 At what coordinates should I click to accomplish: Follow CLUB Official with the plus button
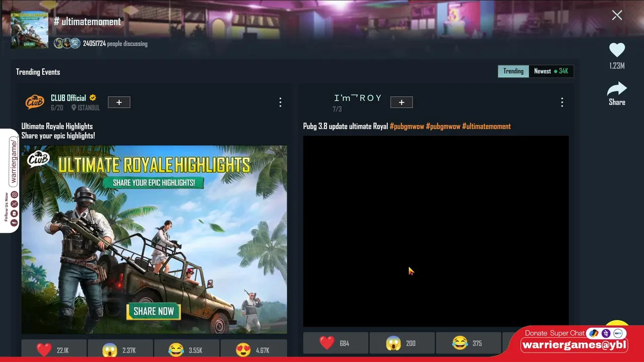click(119, 103)
